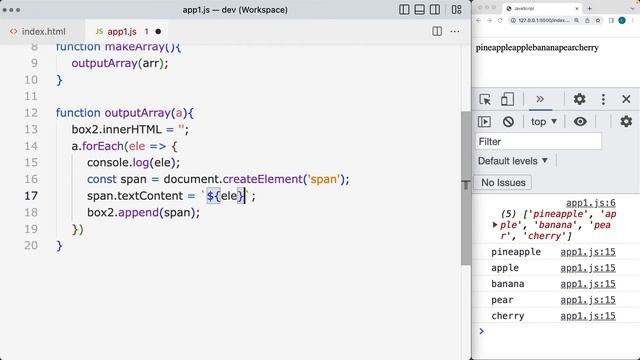Reload the browser page
The image size is (640, 360).
point(500,20)
